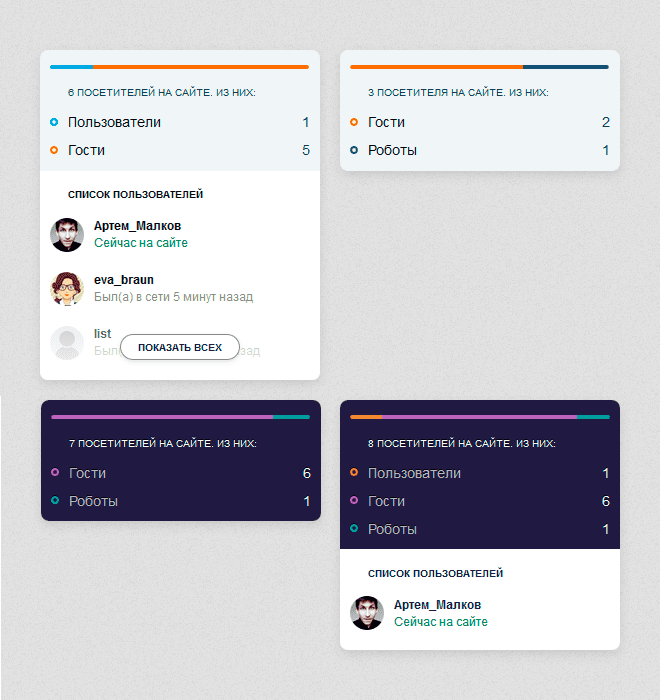Screen dimensions: 660x700
Task: Open the eva_braun username link
Action: point(123,280)
